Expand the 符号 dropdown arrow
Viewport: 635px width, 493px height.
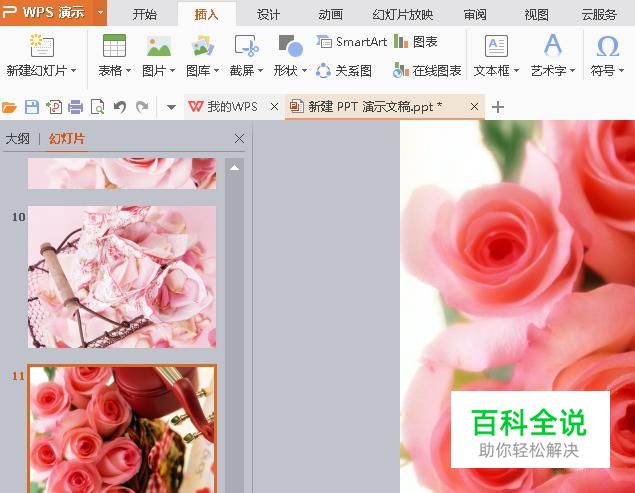(x=621, y=70)
